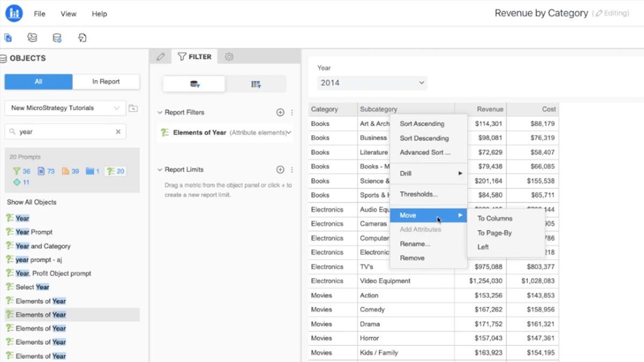This screenshot has width=644, height=362.
Task: Switch object list to In Report
Action: pos(106,82)
